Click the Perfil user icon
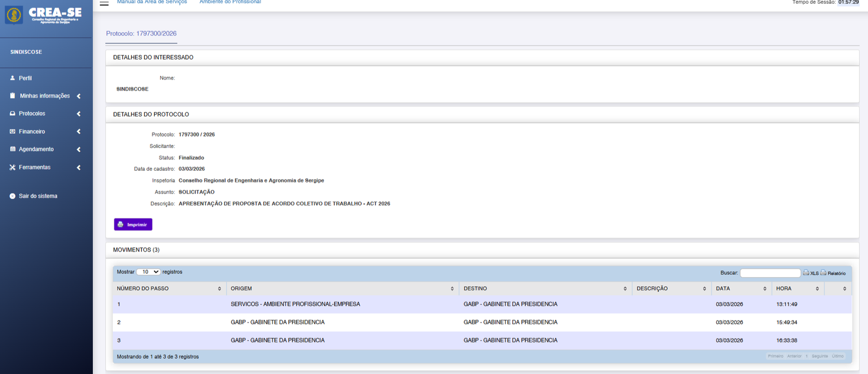 coord(12,78)
